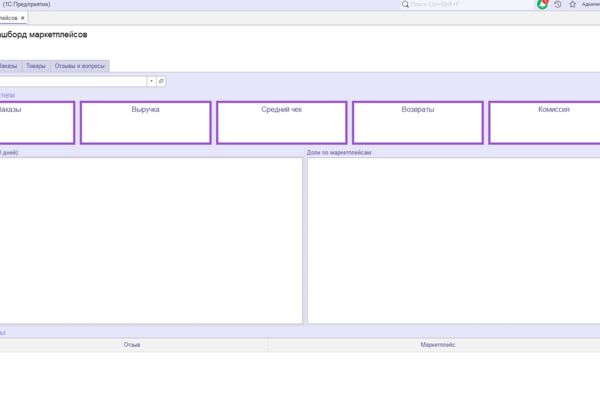Switch to the Товары tab
Viewport: 600px width, 400px height.
pyautogui.click(x=36, y=66)
